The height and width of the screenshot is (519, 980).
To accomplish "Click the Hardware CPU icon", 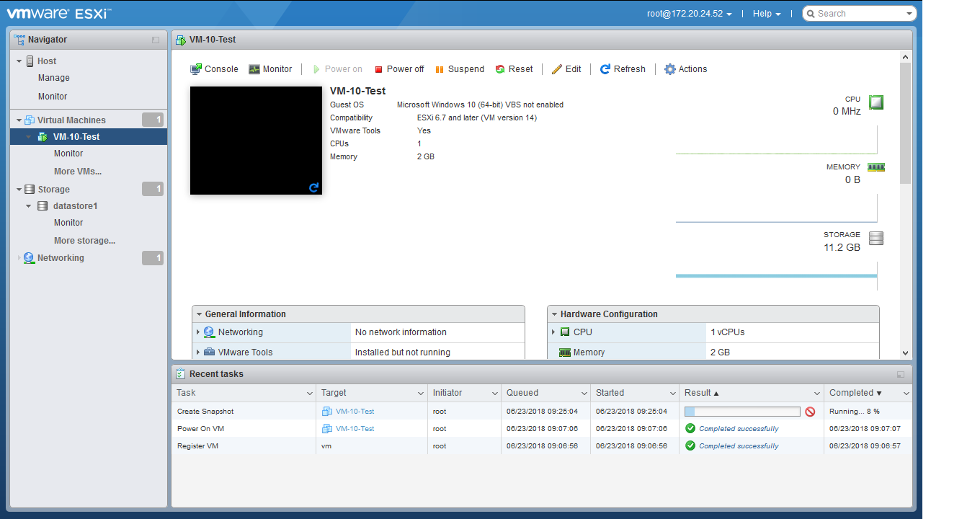I will pyautogui.click(x=565, y=332).
